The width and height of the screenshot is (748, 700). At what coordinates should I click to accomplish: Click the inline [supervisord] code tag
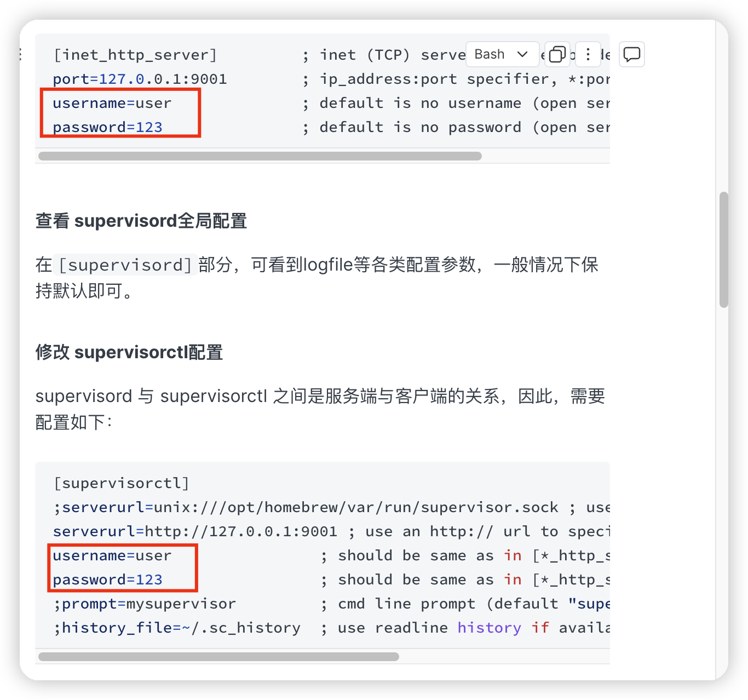126,265
